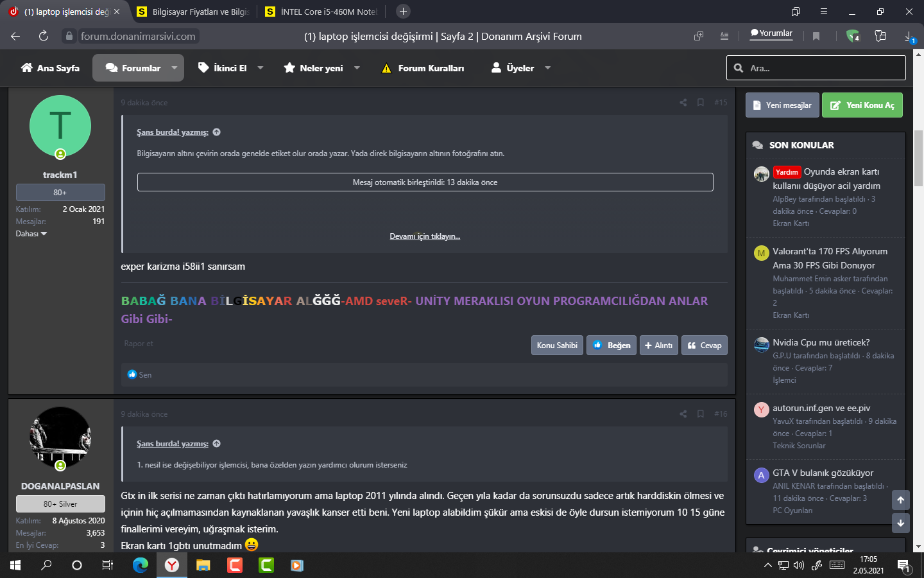
Task: Jump to quoted post in #15 quote
Action: tap(217, 132)
